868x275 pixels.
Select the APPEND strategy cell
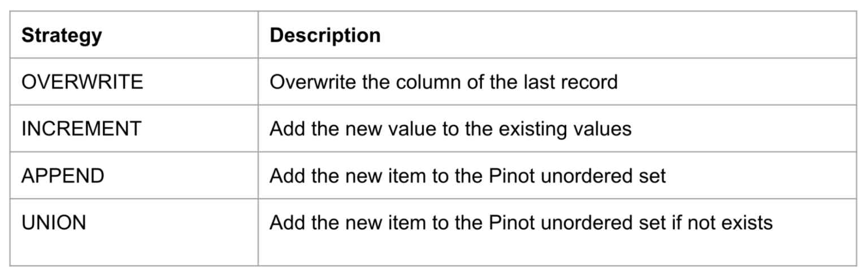point(63,176)
